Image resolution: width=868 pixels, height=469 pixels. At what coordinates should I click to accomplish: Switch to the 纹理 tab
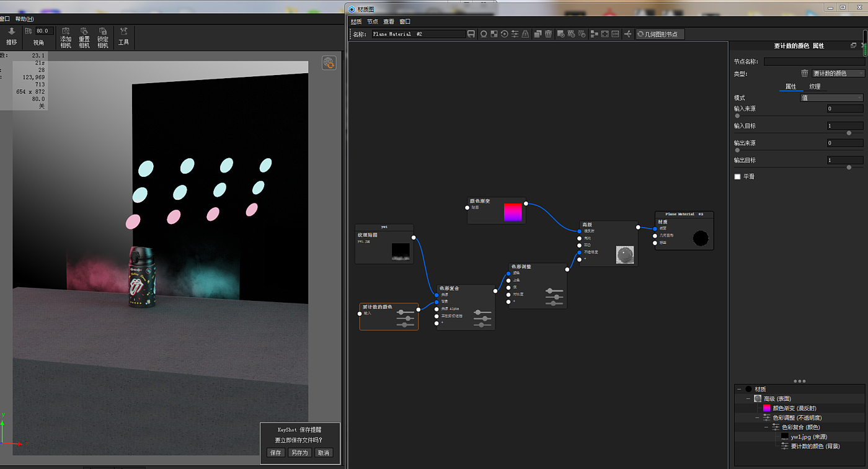point(815,86)
